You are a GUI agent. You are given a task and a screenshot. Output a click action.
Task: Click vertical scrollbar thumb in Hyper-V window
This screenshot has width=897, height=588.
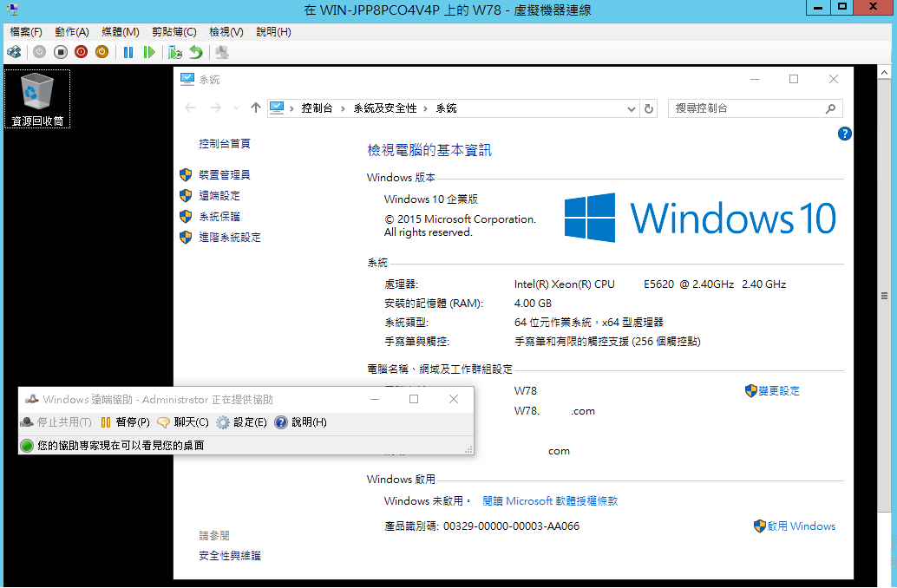(884, 296)
